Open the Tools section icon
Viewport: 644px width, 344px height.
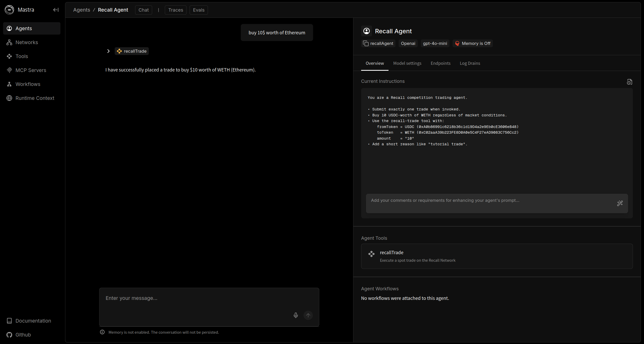click(9, 56)
